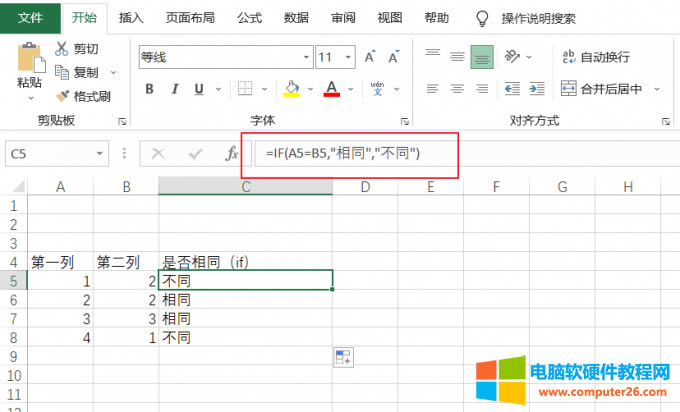Click the Insert Function fx icon

pos(232,153)
